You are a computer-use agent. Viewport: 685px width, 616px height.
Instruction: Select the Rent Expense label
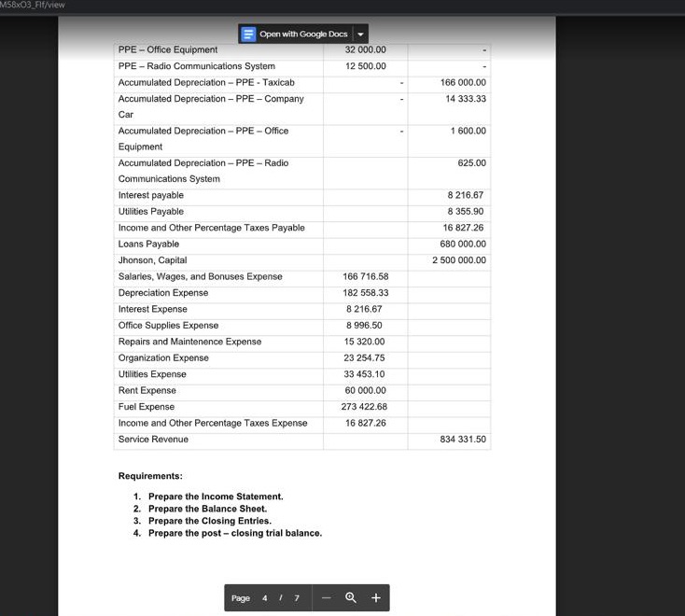coord(147,390)
